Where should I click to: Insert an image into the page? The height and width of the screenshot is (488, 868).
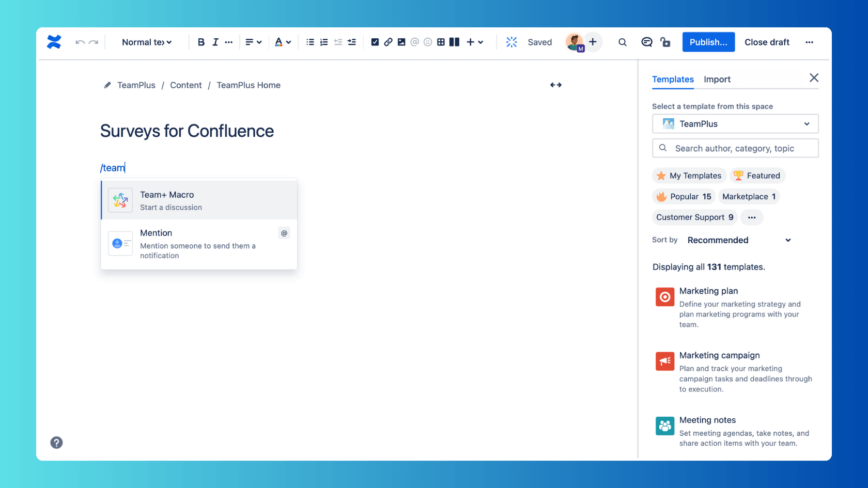click(x=401, y=42)
